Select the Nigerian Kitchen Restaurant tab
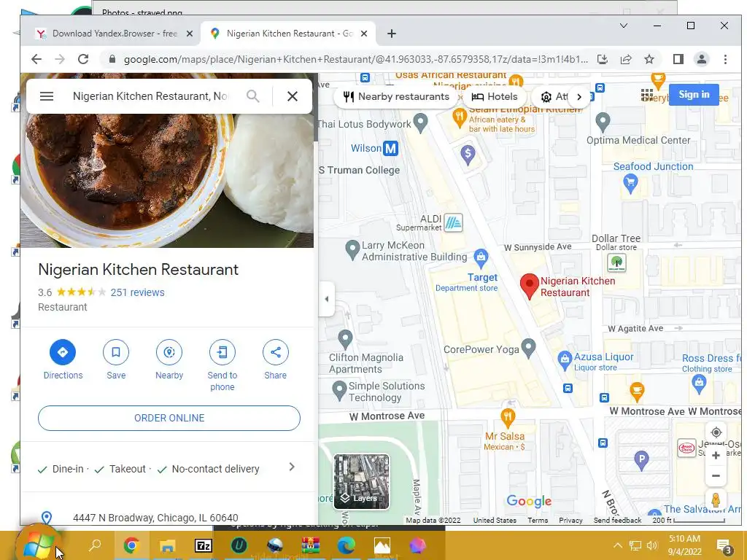 pyautogui.click(x=289, y=34)
